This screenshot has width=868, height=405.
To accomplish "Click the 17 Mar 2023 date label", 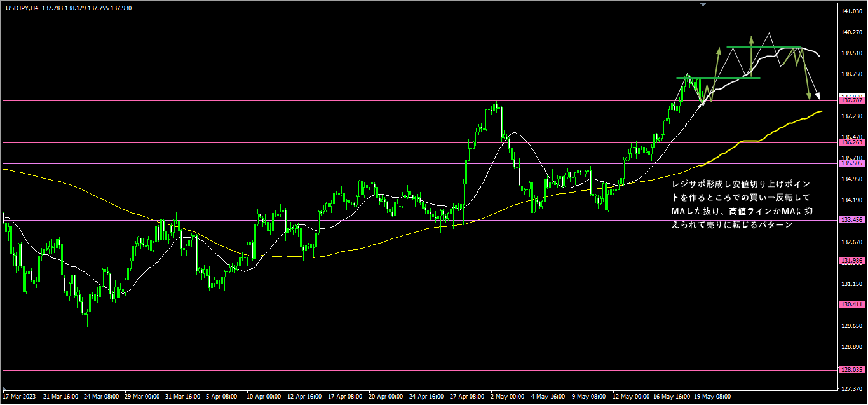I will tap(18, 397).
